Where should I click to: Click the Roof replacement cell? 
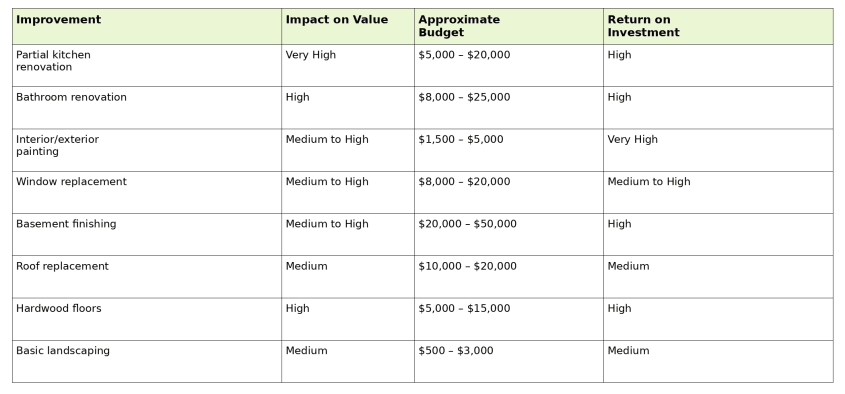pos(147,277)
